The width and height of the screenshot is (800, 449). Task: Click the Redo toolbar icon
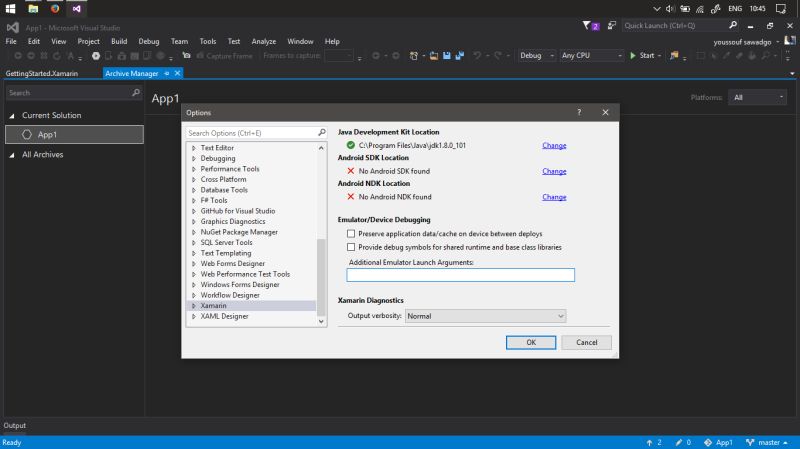pyautogui.click(x=498, y=56)
